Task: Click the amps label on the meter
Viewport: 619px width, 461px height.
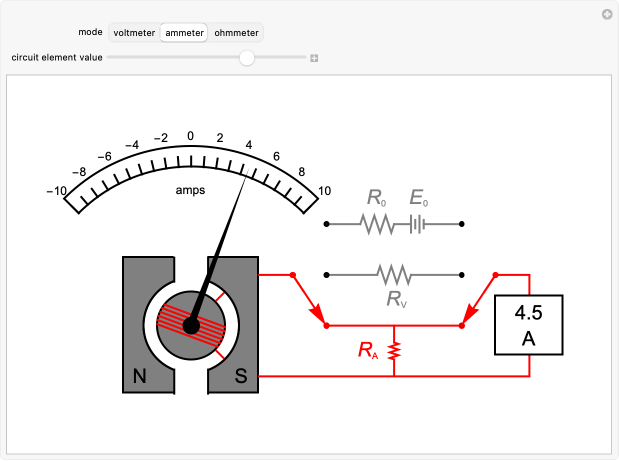Action: coord(190,189)
